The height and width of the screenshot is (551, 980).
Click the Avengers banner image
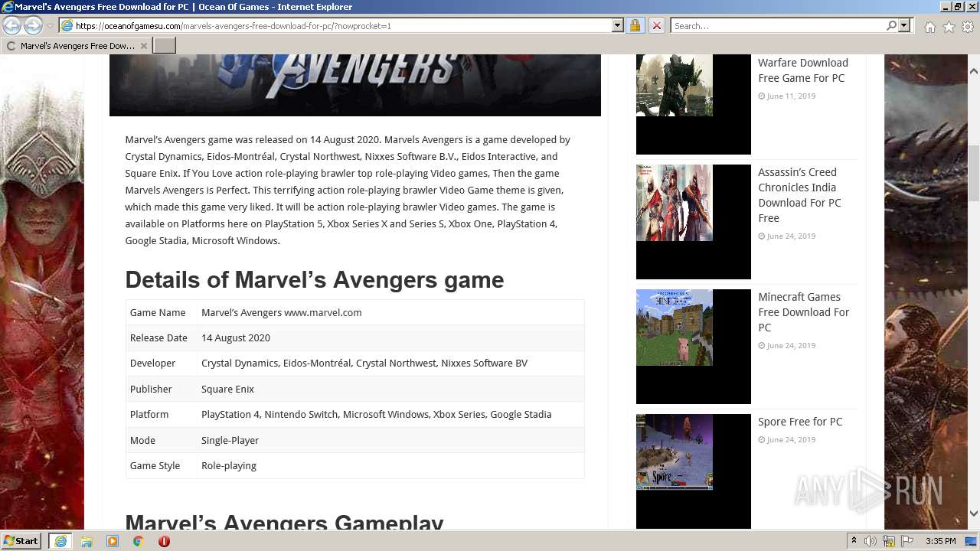pos(355,85)
